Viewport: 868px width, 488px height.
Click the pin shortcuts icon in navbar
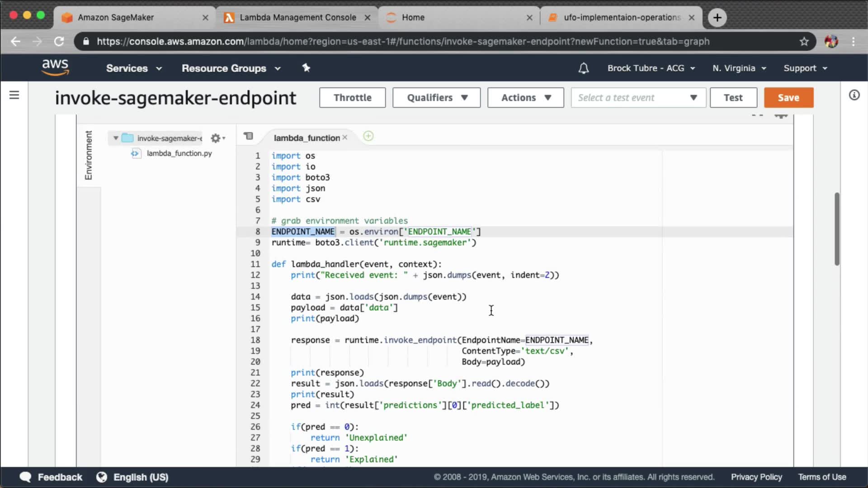[x=306, y=68]
